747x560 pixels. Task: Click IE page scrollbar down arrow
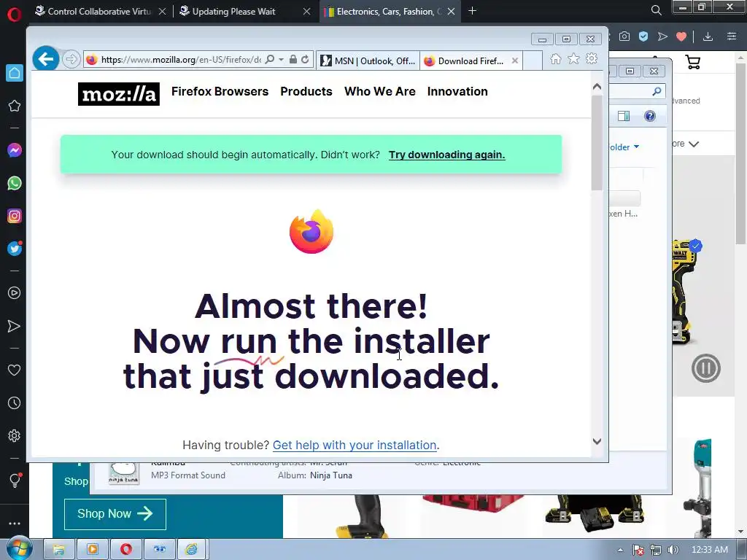click(x=597, y=441)
